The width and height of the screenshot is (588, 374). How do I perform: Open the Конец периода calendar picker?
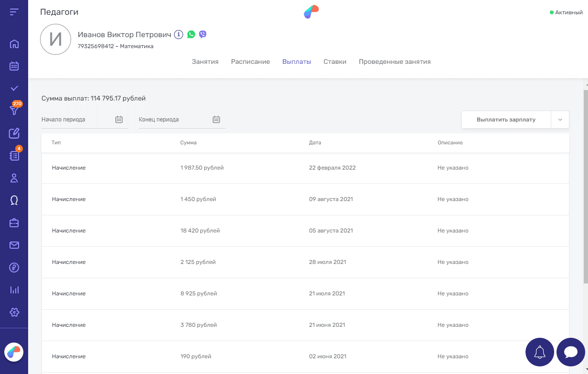coord(216,120)
